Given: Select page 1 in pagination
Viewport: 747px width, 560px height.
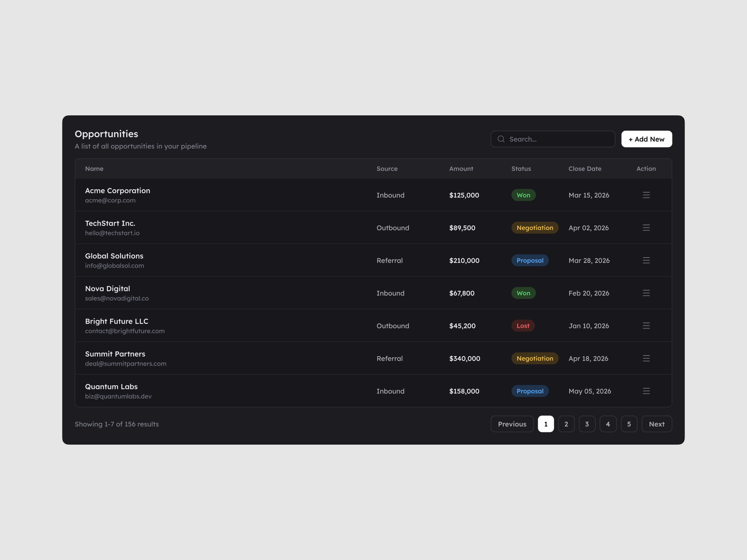Looking at the screenshot, I should [546, 424].
